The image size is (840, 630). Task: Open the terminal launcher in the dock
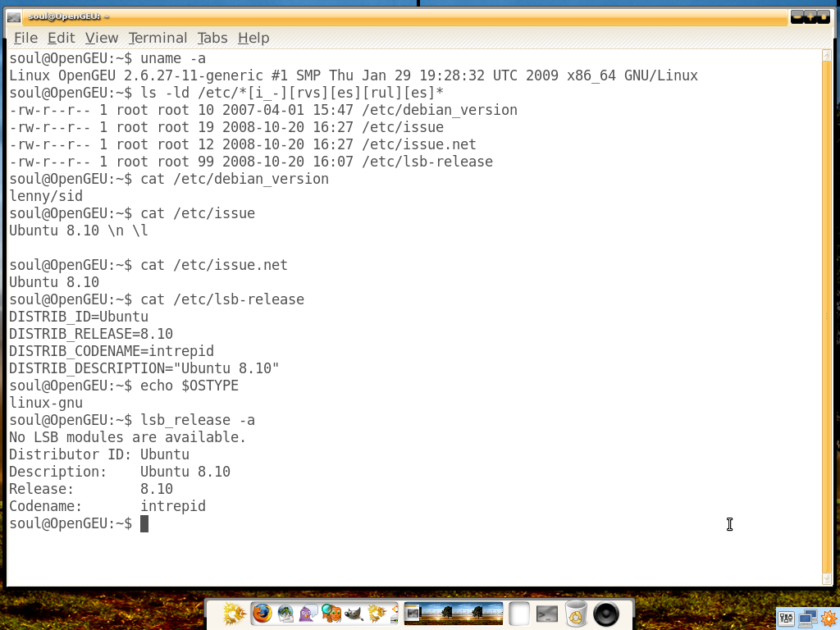(547, 614)
